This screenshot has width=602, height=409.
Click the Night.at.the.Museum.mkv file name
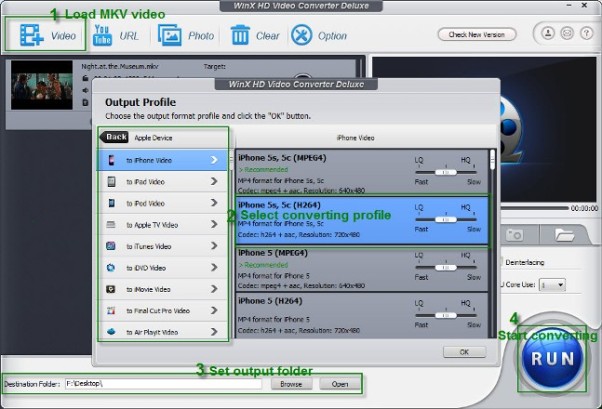[119, 66]
